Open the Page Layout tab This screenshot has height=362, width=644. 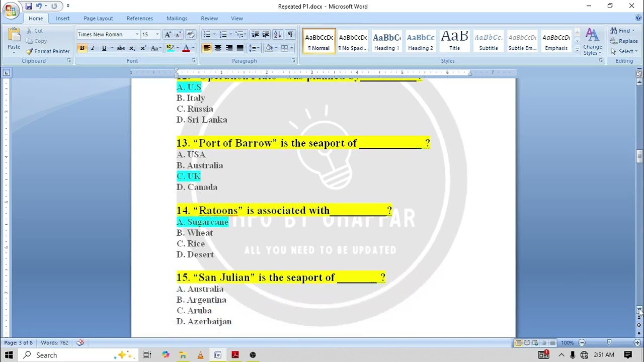(98, 18)
